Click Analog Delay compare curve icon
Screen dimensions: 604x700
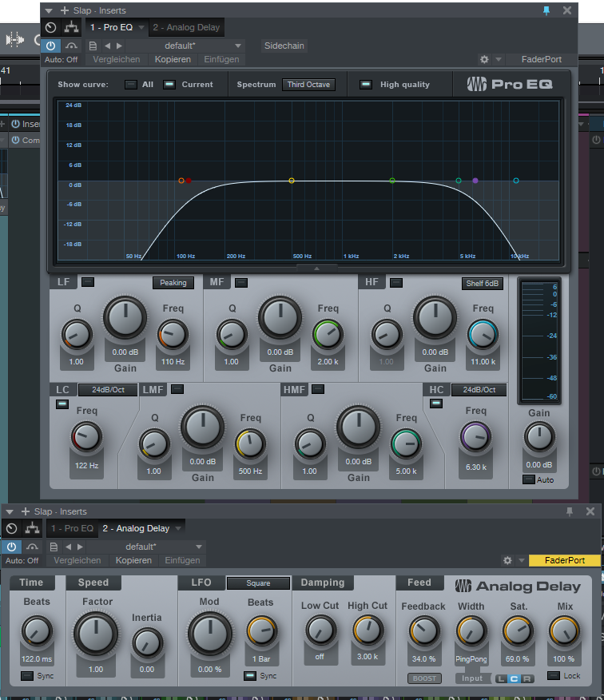(32, 547)
